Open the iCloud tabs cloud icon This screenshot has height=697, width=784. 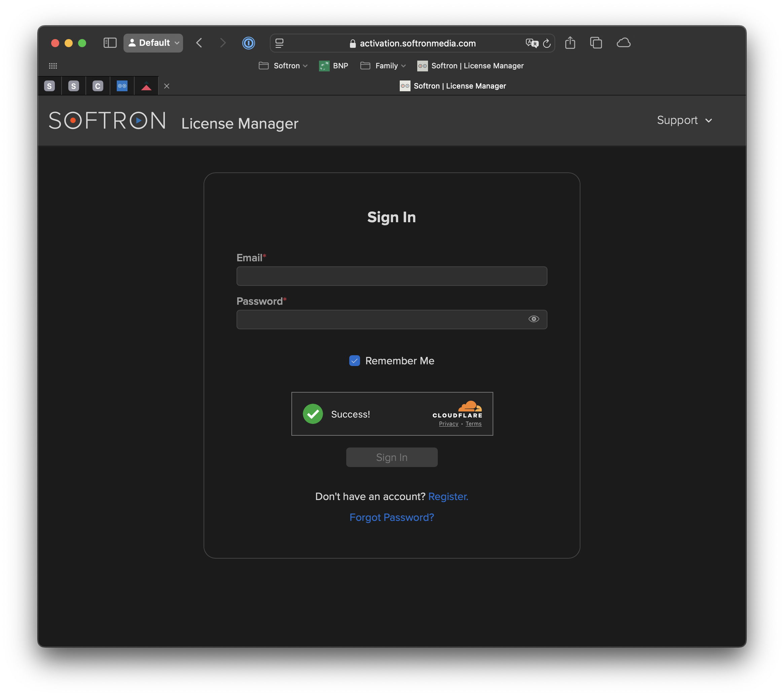623,43
